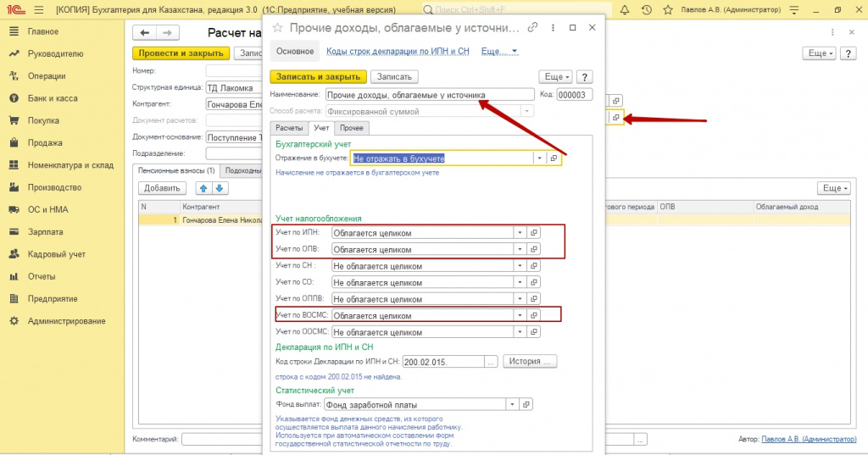Expand Учет по ОППВ dropdown
Viewport: 868px width, 455px height.
pos(520,299)
